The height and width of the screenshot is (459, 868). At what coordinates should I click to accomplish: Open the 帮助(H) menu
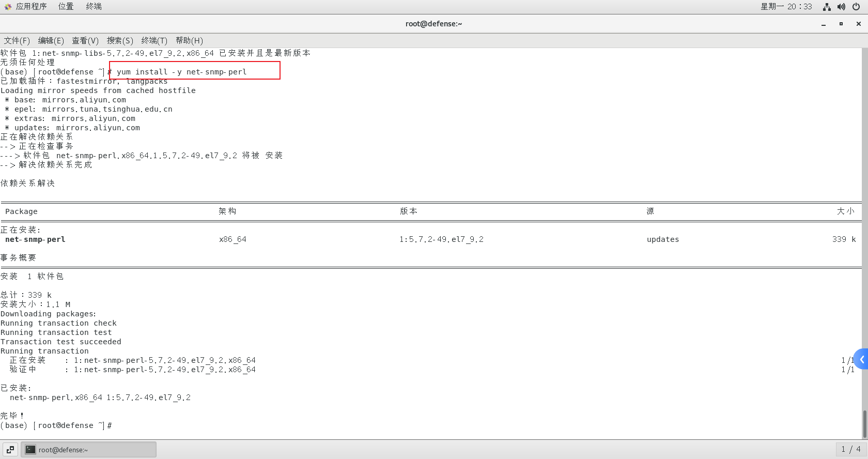coord(189,40)
